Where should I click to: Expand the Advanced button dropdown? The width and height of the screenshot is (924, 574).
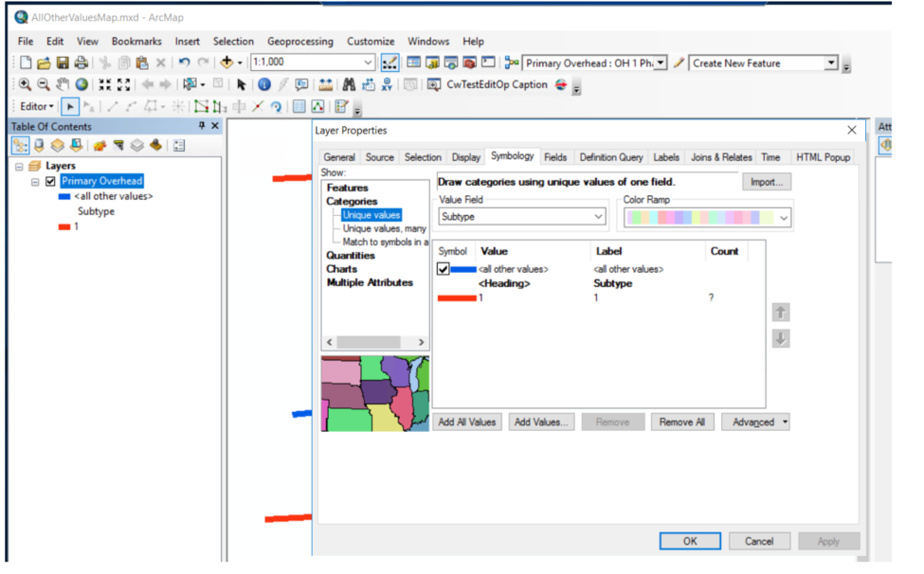coord(785,422)
